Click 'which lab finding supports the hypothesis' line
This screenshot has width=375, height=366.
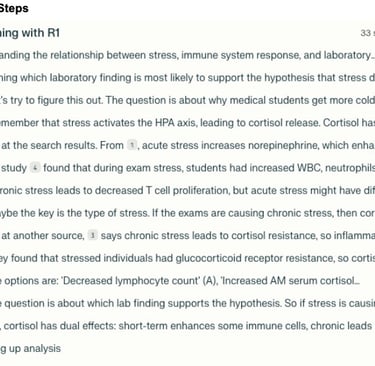(187, 303)
